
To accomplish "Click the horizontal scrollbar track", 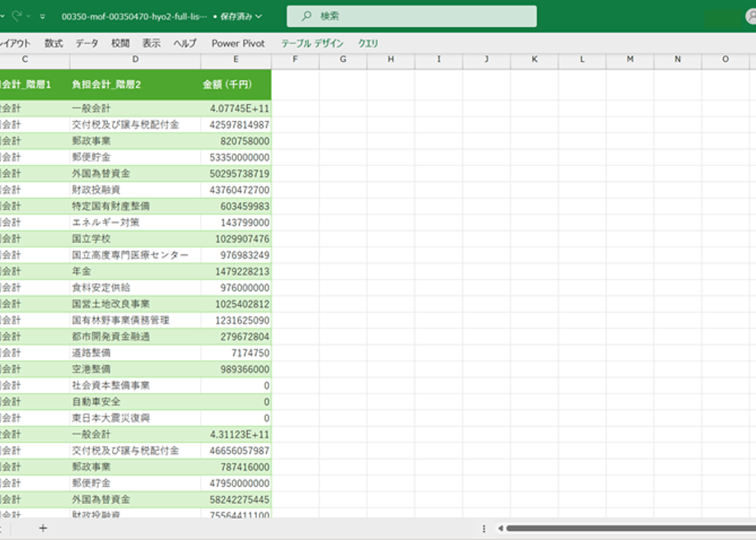I will point(631,529).
